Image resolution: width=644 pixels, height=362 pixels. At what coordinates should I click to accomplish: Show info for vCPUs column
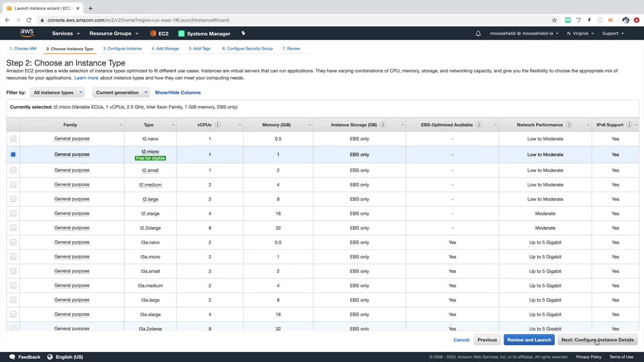pyautogui.click(x=217, y=125)
